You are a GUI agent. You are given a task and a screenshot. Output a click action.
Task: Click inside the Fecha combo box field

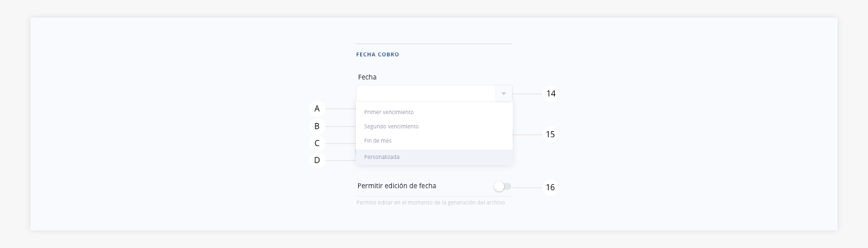click(x=434, y=93)
